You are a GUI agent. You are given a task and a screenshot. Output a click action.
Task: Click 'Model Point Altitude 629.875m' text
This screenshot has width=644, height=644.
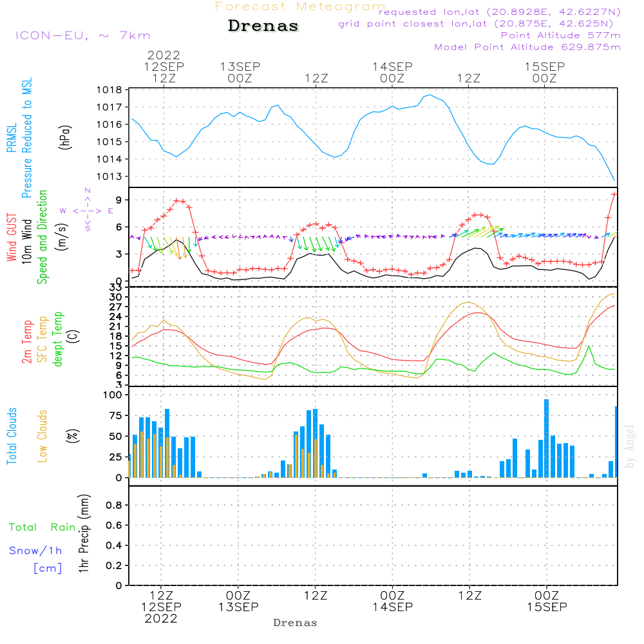coord(527,47)
